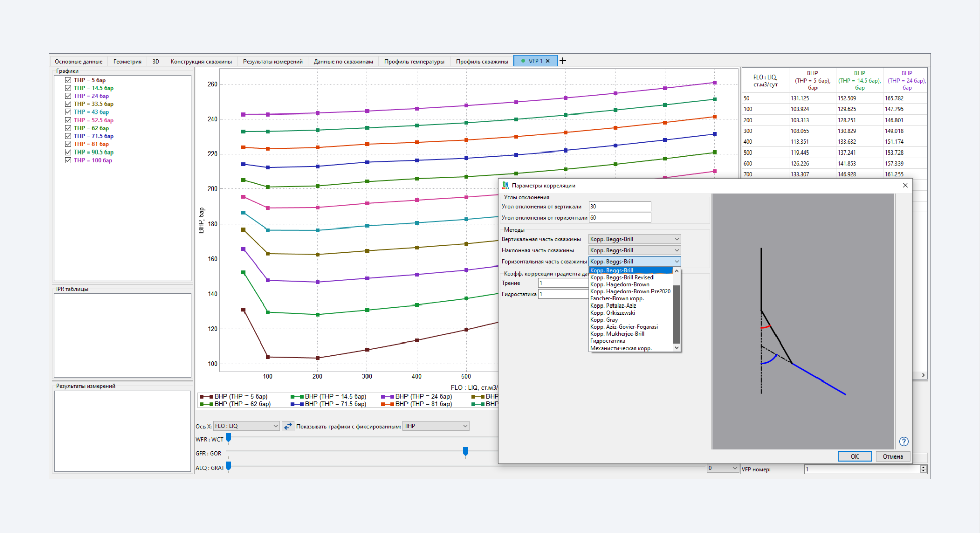This screenshot has width=980, height=533.
Task: Edit Угол отклонения от вертикали field
Action: (620, 206)
